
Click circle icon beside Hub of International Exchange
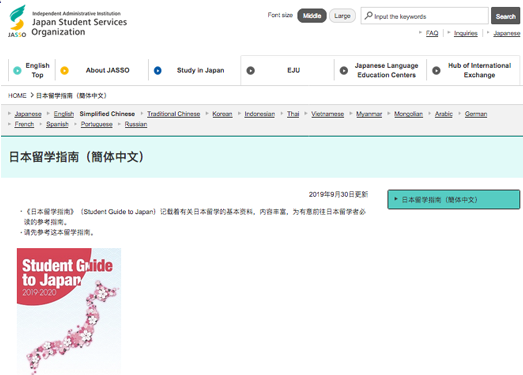(436, 70)
